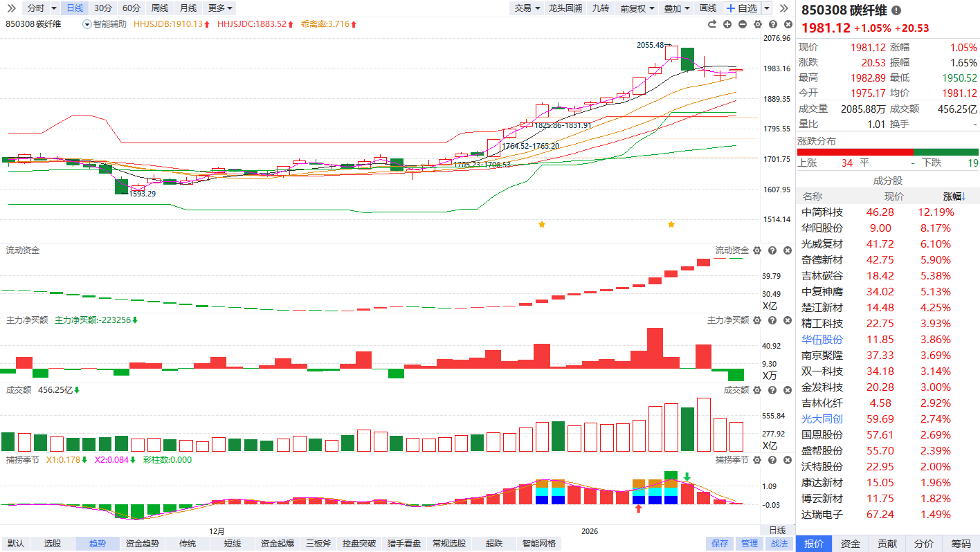Open stock 中简科技 in the constituents list

[822, 212]
